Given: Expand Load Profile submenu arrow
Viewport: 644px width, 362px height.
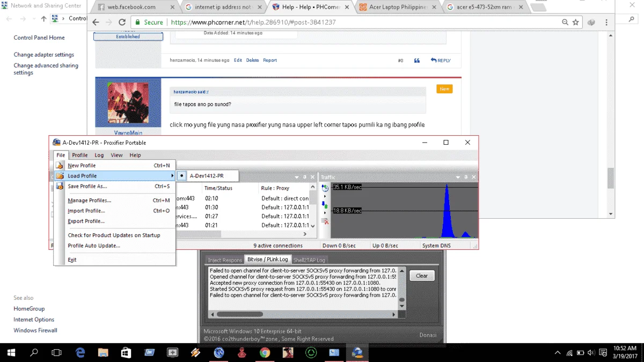Looking at the screenshot, I should tap(172, 176).
